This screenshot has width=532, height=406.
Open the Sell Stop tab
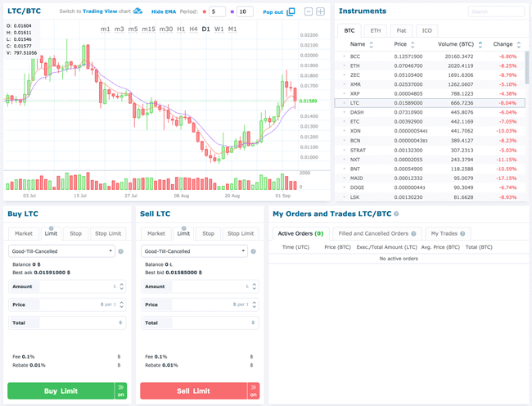coord(209,234)
